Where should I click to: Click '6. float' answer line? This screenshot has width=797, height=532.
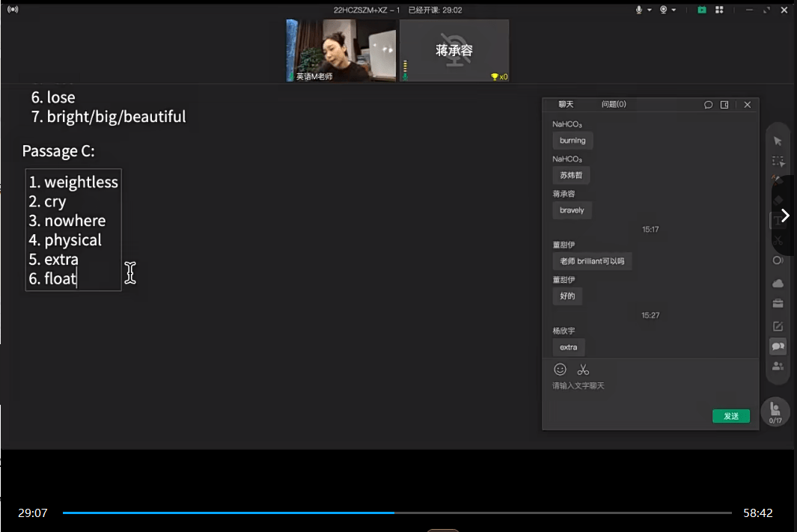(52, 278)
